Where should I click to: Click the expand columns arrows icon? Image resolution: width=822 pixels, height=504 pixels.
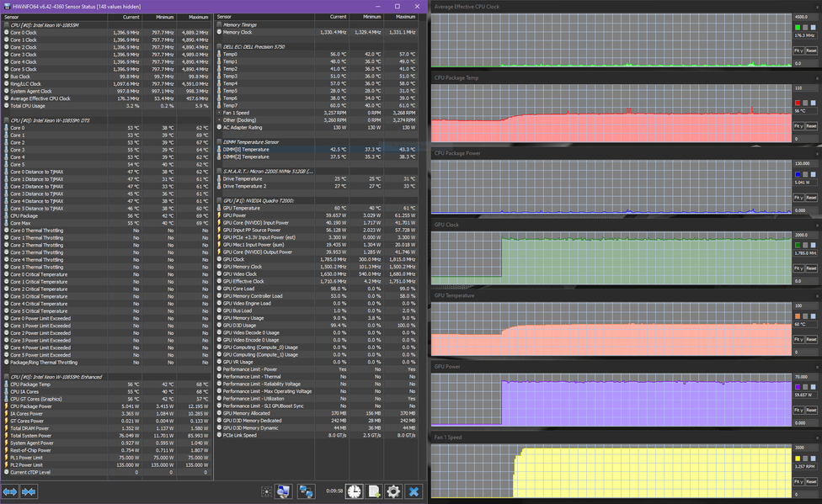tap(10, 491)
